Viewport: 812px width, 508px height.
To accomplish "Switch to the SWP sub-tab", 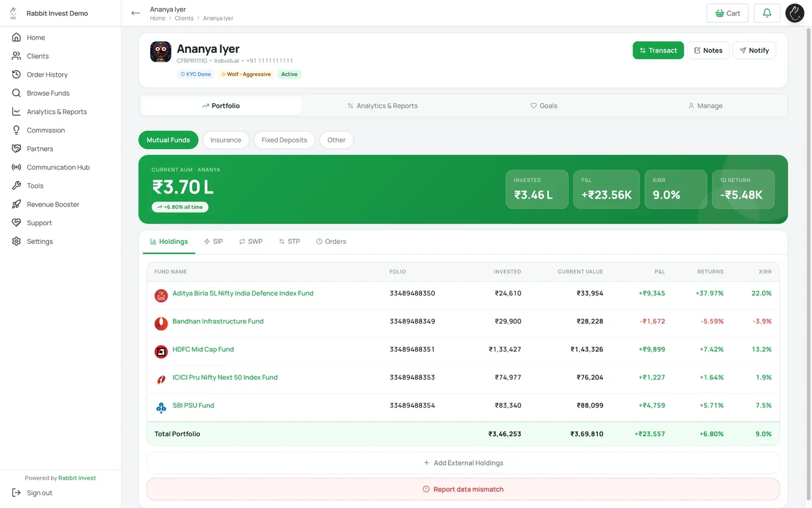I will click(251, 242).
